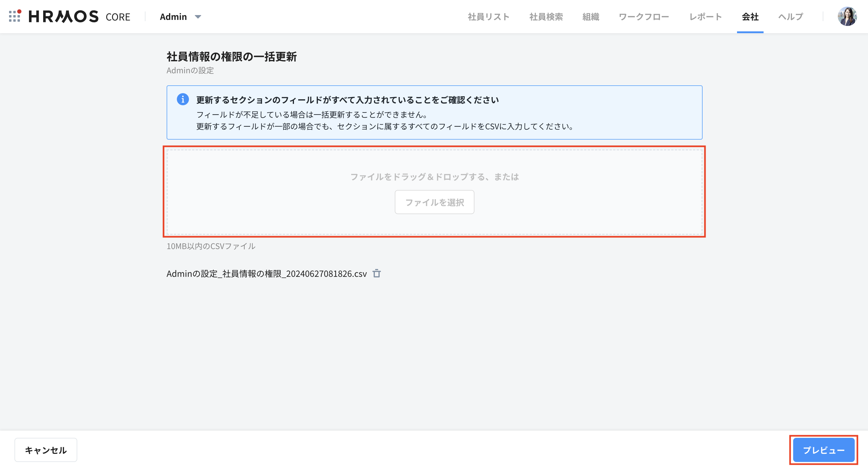868x468 pixels.
Task: Navigate to the 組織 section
Action: click(x=590, y=17)
